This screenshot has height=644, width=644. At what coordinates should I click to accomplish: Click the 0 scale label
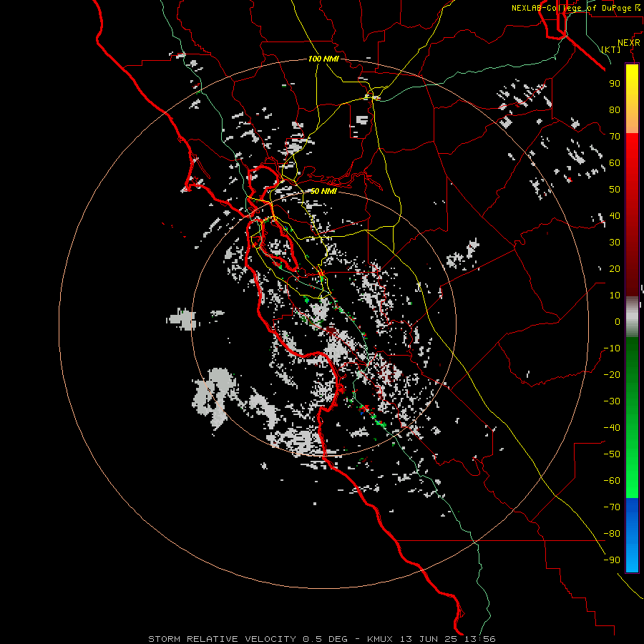[x=618, y=321]
